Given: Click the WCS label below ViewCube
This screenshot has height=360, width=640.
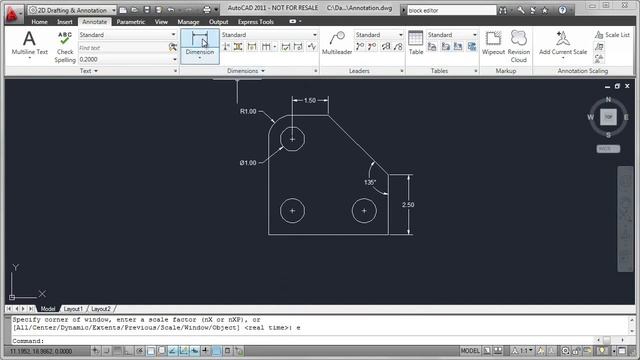Looking at the screenshot, I should pyautogui.click(x=608, y=149).
